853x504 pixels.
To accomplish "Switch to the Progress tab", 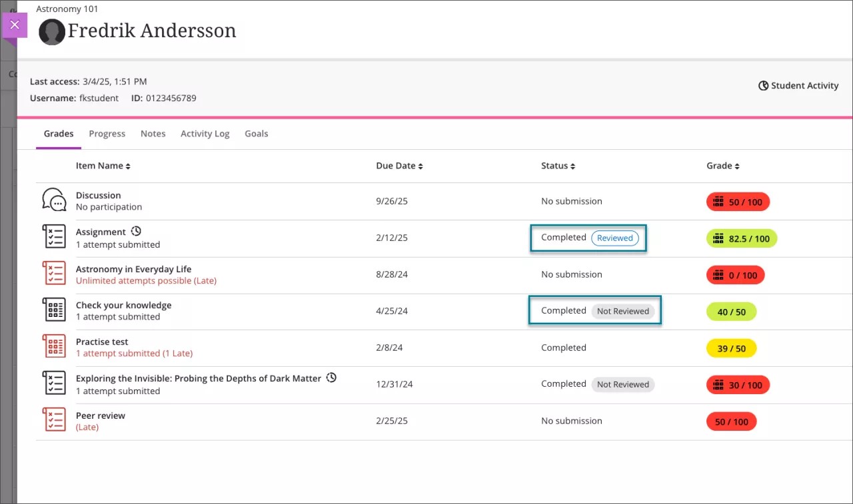I will coord(107,133).
